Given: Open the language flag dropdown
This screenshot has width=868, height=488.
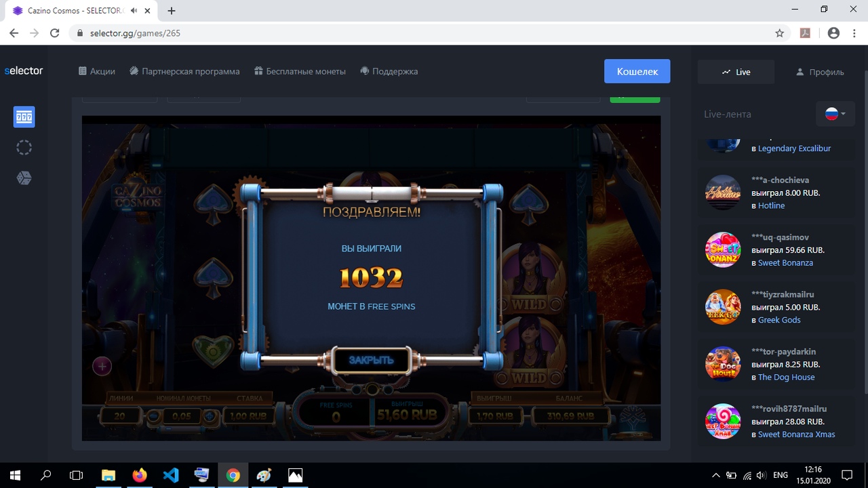Looking at the screenshot, I should [835, 114].
